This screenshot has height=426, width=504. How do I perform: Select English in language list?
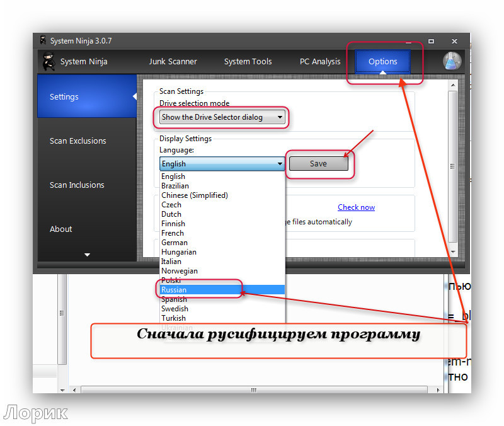[222, 176]
